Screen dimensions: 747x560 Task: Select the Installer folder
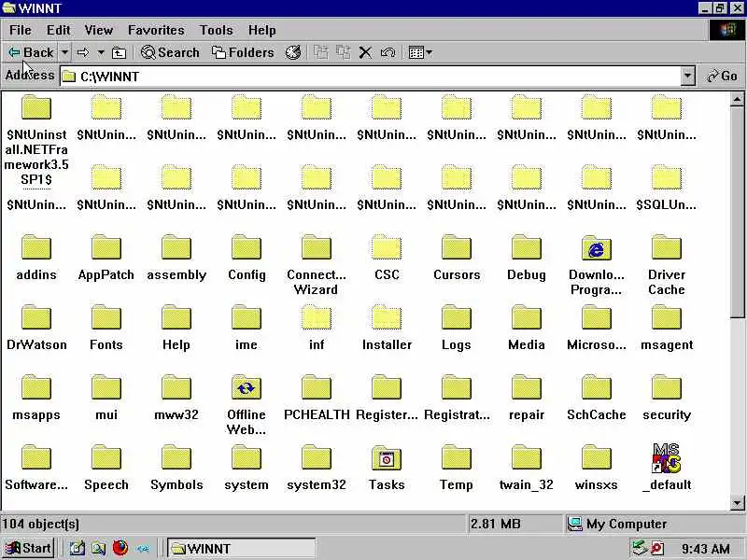[x=387, y=328]
